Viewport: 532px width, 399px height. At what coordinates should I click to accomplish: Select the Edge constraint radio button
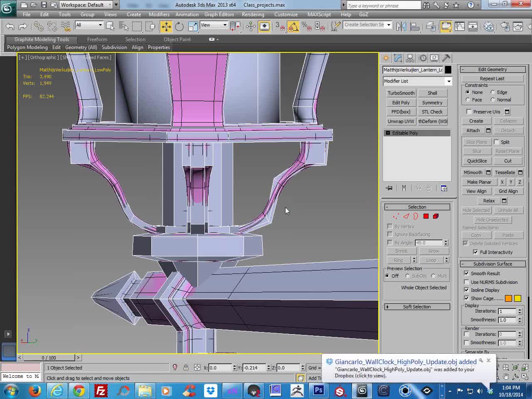pyautogui.click(x=493, y=92)
